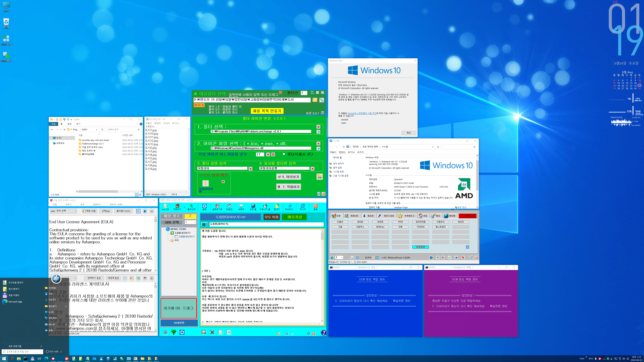Click the 재시작 restart icon in memo toolbar
This screenshot has height=362, width=644.
(x=303, y=207)
